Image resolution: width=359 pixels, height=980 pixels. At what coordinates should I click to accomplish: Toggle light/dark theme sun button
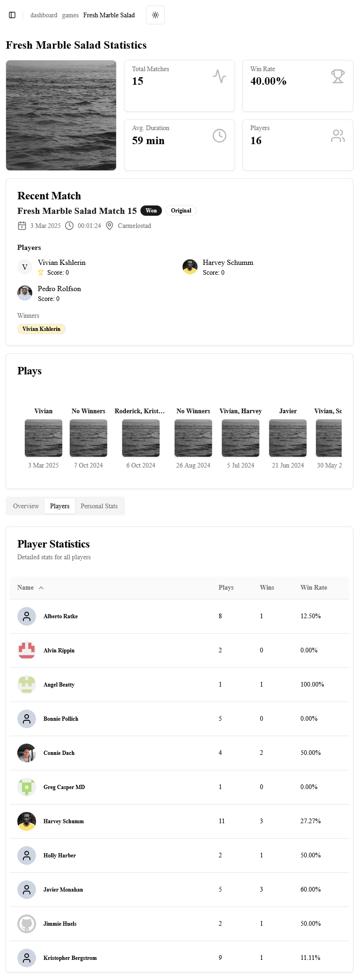click(155, 15)
